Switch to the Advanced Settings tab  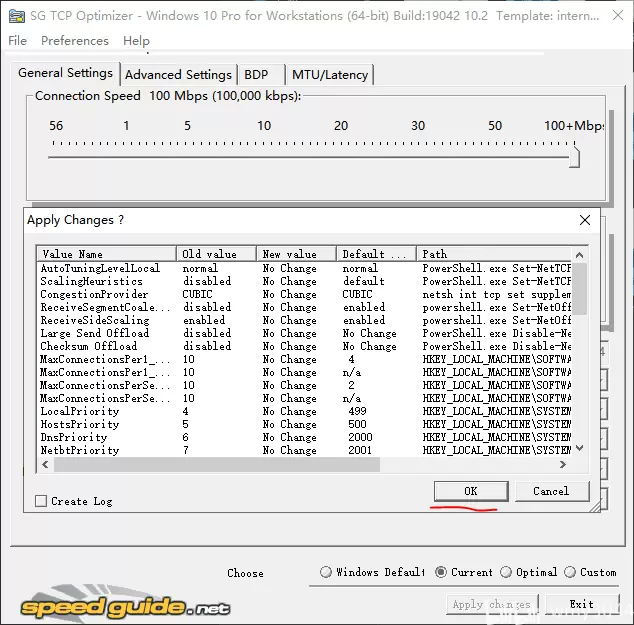coord(178,75)
